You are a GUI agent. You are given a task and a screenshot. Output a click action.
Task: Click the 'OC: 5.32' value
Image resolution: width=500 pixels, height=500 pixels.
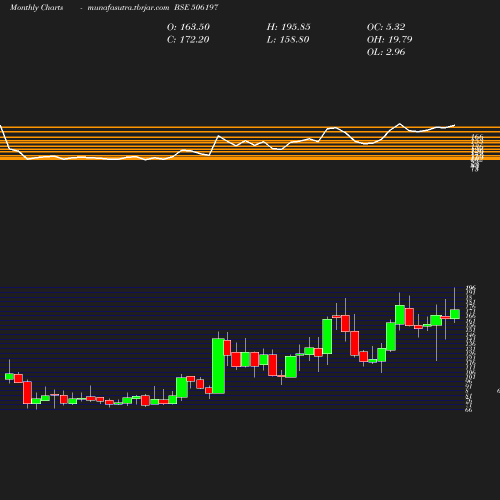tap(386, 27)
